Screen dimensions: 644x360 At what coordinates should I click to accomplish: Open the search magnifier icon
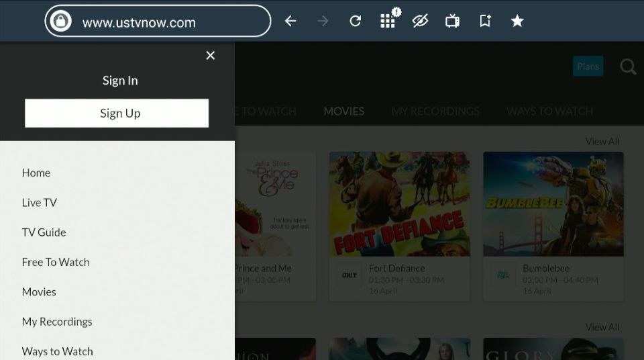pyautogui.click(x=628, y=66)
